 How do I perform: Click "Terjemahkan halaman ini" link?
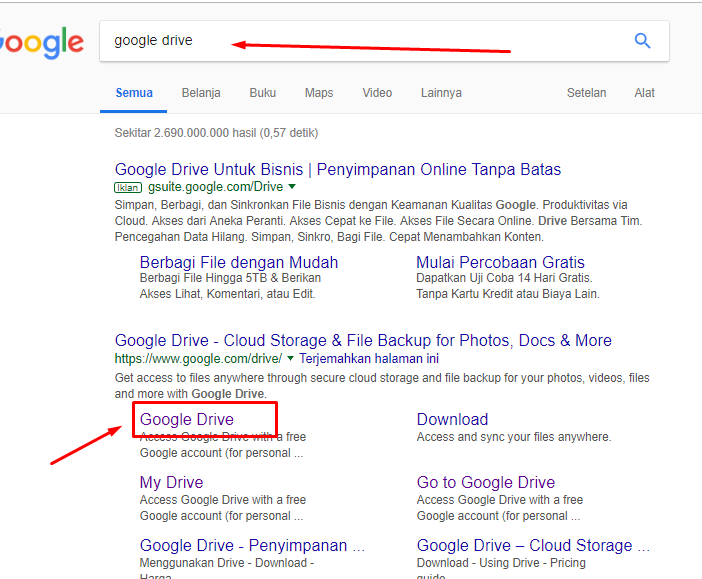tap(369, 358)
